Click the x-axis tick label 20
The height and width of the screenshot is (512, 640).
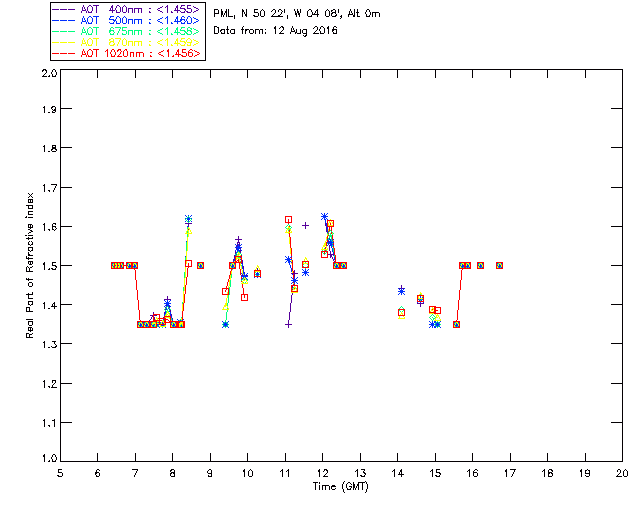point(622,473)
